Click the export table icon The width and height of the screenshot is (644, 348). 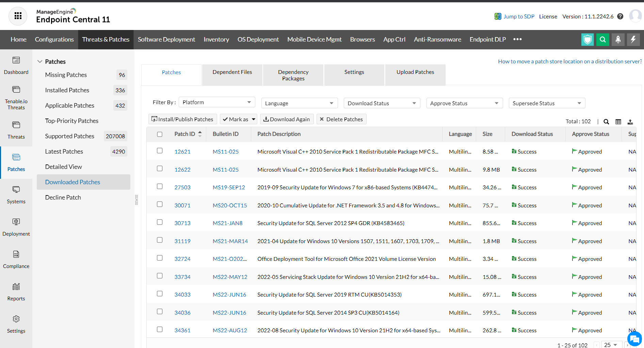(x=630, y=122)
